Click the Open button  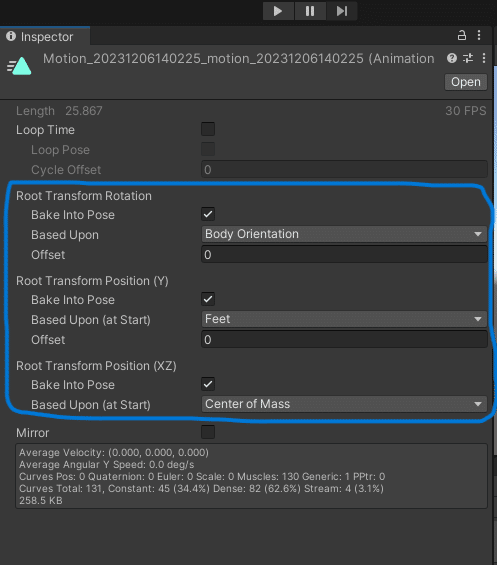[466, 82]
